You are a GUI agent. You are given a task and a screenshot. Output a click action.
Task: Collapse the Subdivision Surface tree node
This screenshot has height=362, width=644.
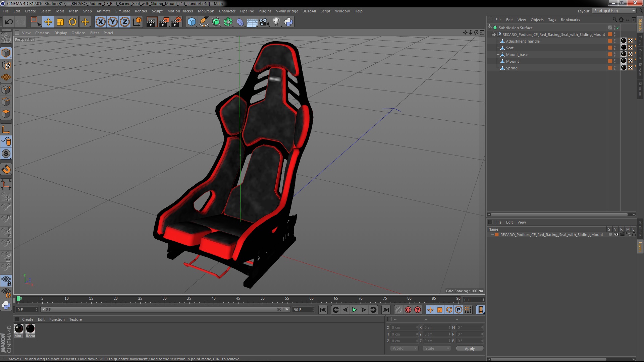tap(490, 28)
